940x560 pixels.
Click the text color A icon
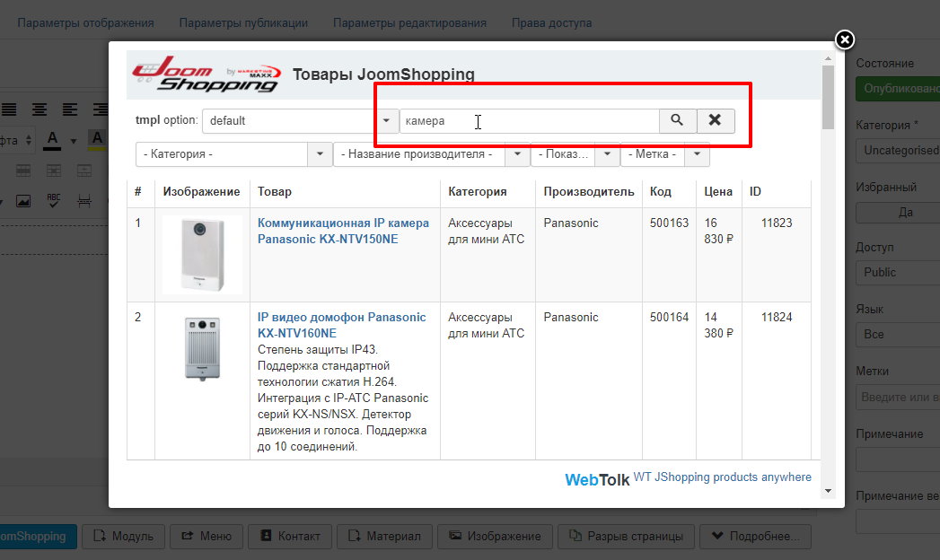tap(52, 139)
